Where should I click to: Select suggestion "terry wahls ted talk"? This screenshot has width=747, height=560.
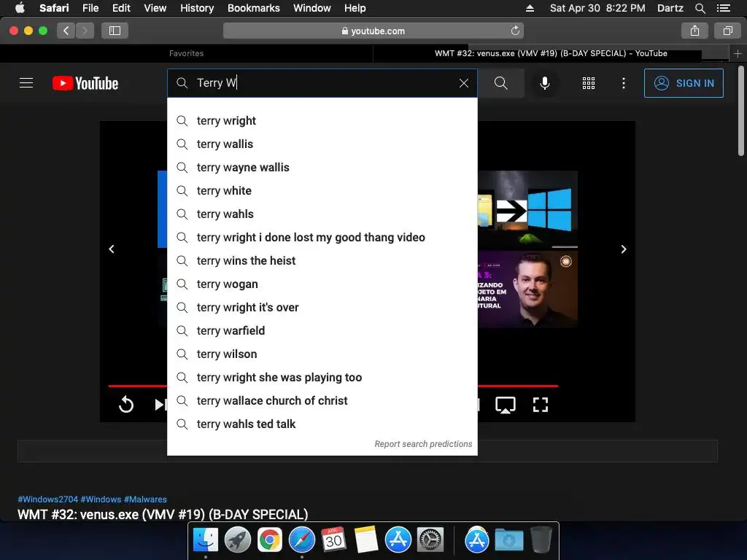click(322, 424)
